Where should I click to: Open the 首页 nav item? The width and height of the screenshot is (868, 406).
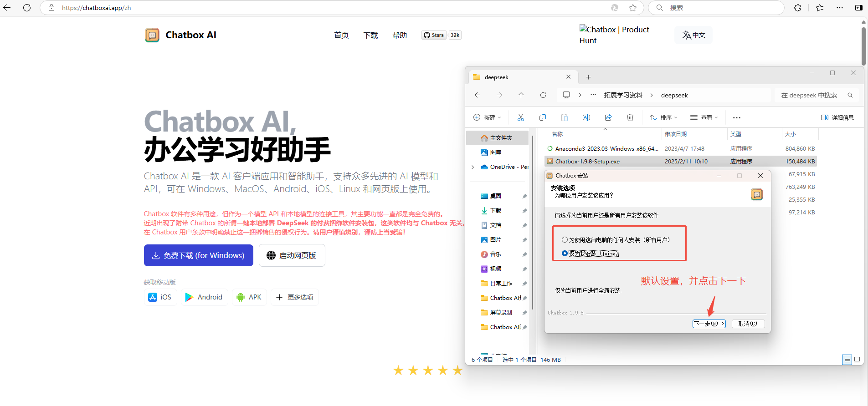point(341,35)
